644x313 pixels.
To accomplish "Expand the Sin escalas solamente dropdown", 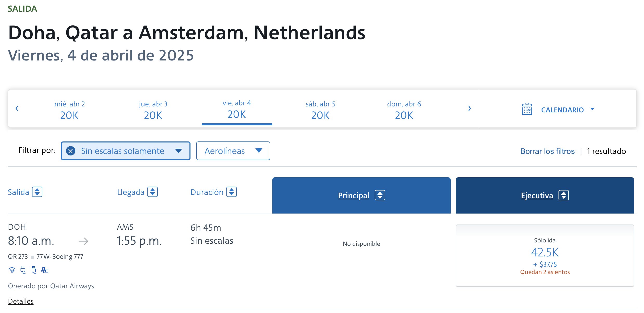I will click(x=178, y=151).
